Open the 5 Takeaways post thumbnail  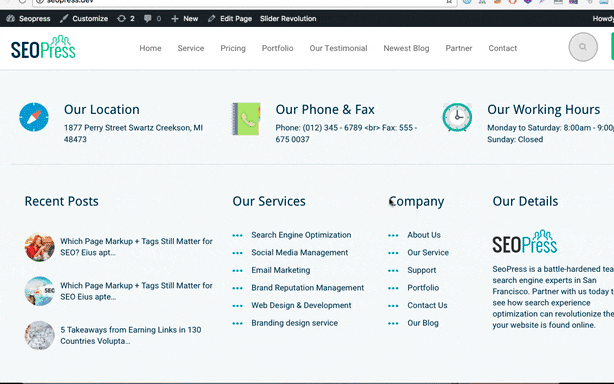[40, 335]
